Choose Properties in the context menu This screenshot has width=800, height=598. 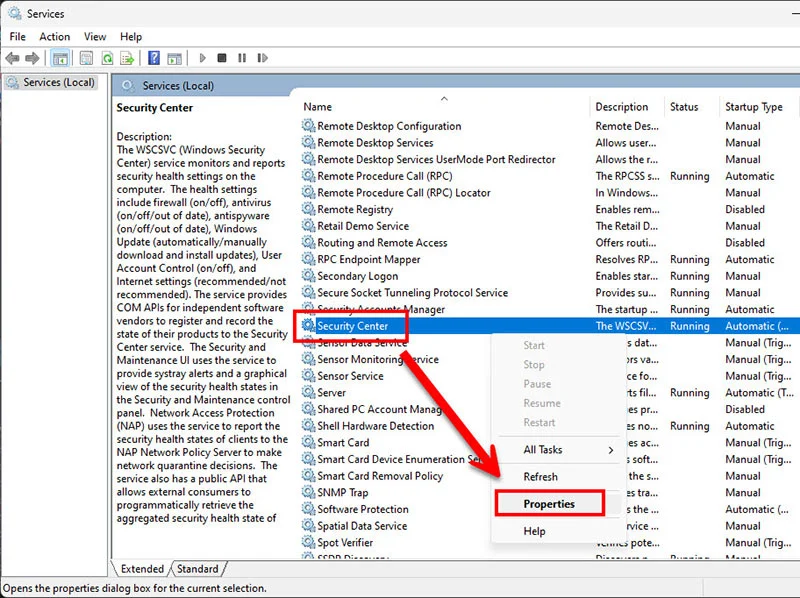[549, 504]
